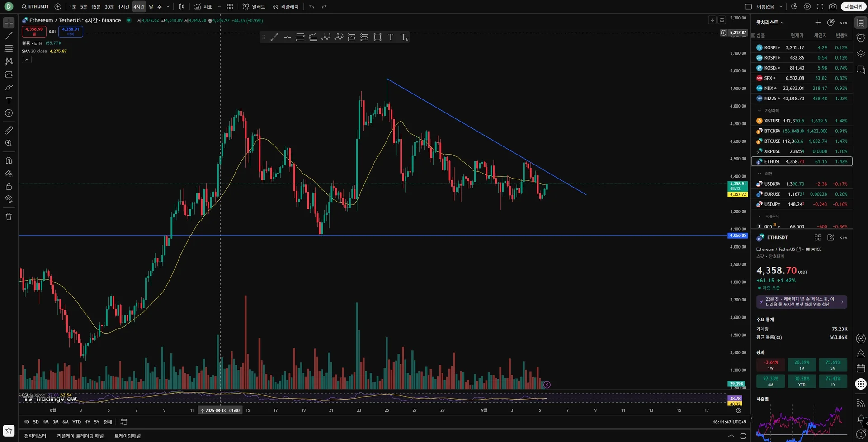Screen dimensions: 868x442
Task: Select the 1분 timeframe
Action: click(x=73, y=7)
